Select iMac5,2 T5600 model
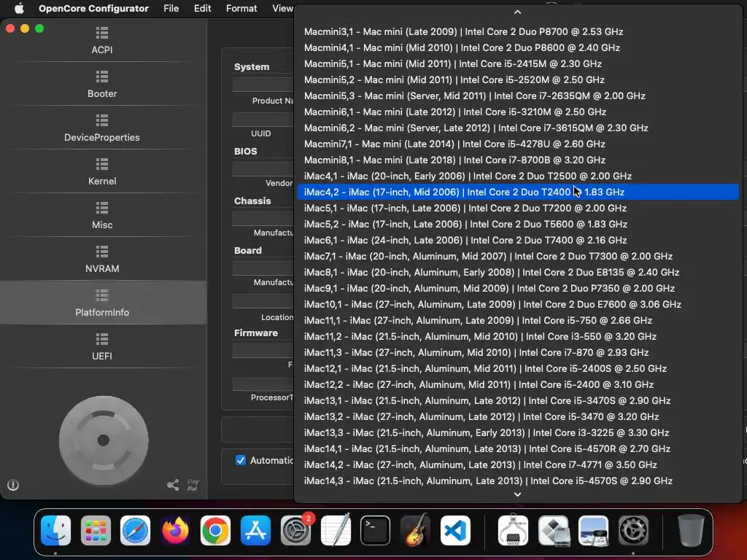The height and width of the screenshot is (560, 747). (518, 224)
